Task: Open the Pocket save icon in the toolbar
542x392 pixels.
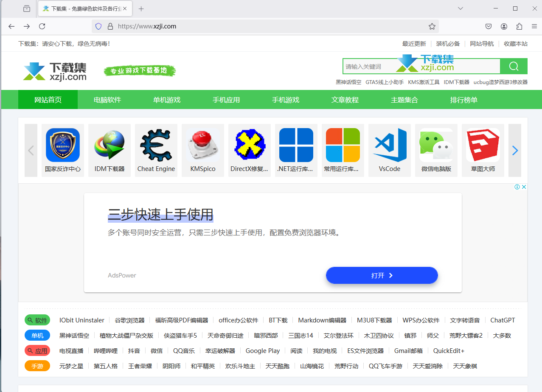Action: (x=489, y=26)
